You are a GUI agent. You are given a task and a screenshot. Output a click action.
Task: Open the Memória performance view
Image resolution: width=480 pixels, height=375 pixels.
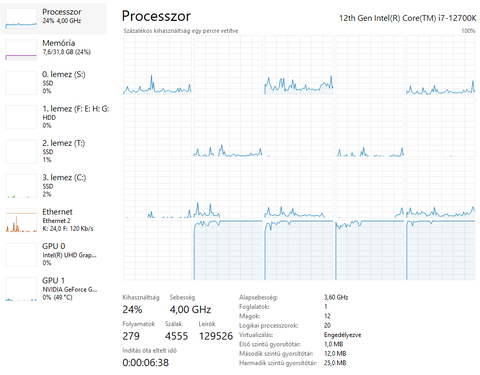[x=54, y=49]
